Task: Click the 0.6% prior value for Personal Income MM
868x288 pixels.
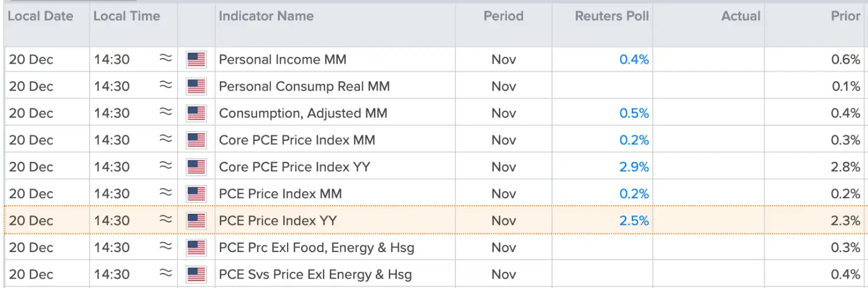Action: click(x=846, y=60)
